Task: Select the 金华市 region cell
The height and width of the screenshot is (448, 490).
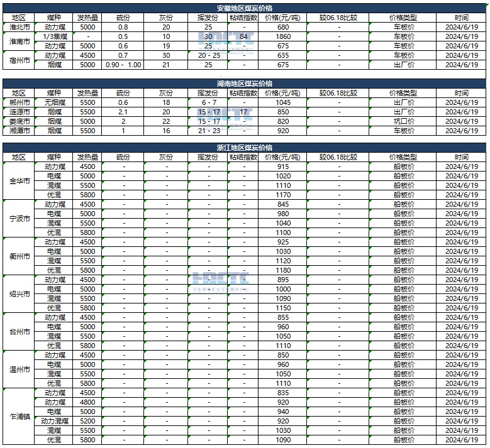Action: tap(19, 181)
